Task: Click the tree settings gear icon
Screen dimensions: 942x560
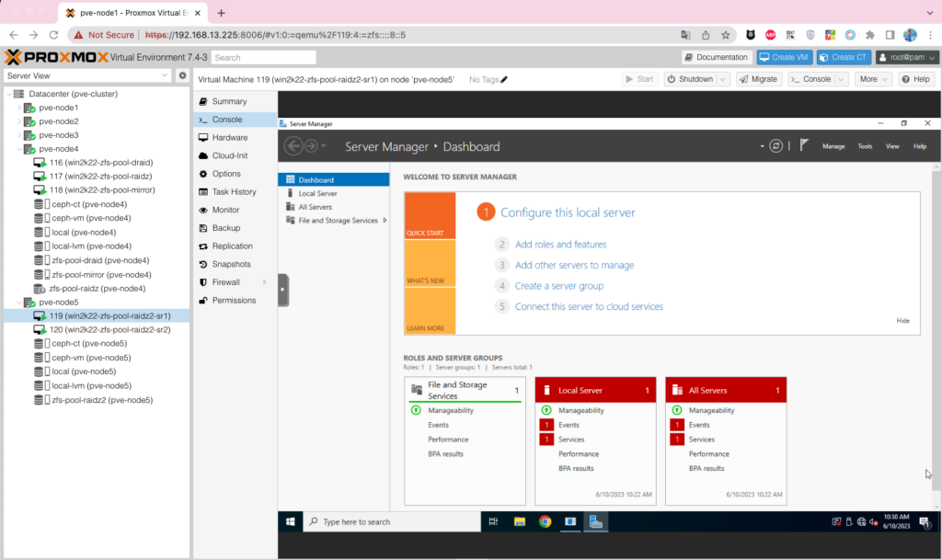Action: pos(183,75)
